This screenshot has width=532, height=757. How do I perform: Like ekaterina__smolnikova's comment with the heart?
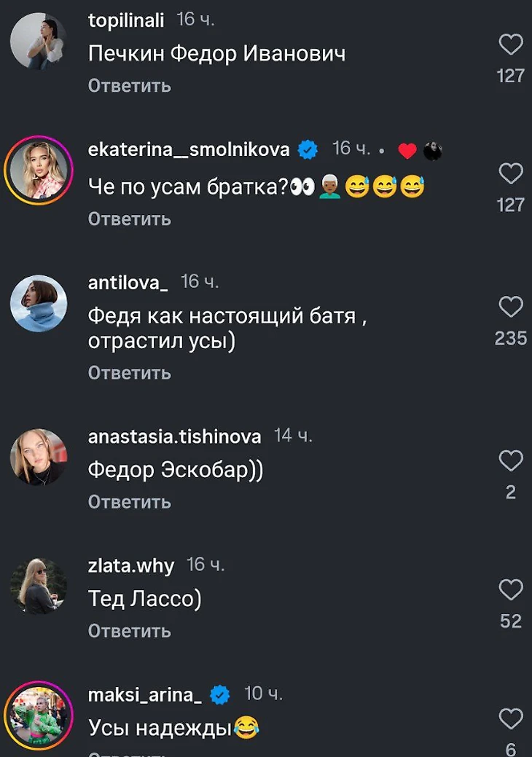[x=511, y=174]
